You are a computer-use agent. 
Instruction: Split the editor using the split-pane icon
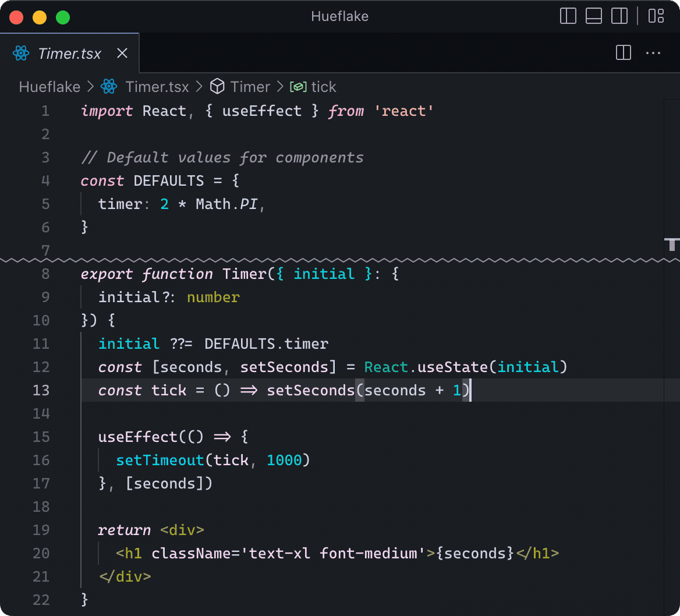pyautogui.click(x=623, y=52)
